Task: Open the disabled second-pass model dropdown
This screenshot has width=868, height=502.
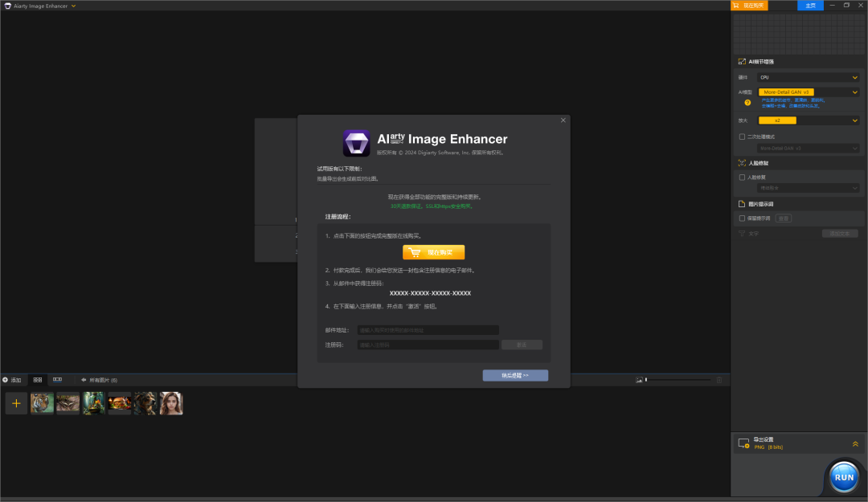Action: [x=809, y=149]
